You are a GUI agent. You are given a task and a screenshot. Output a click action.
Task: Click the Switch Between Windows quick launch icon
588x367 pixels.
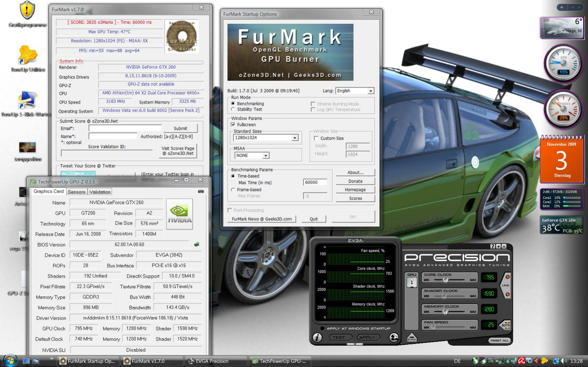[x=35, y=361]
